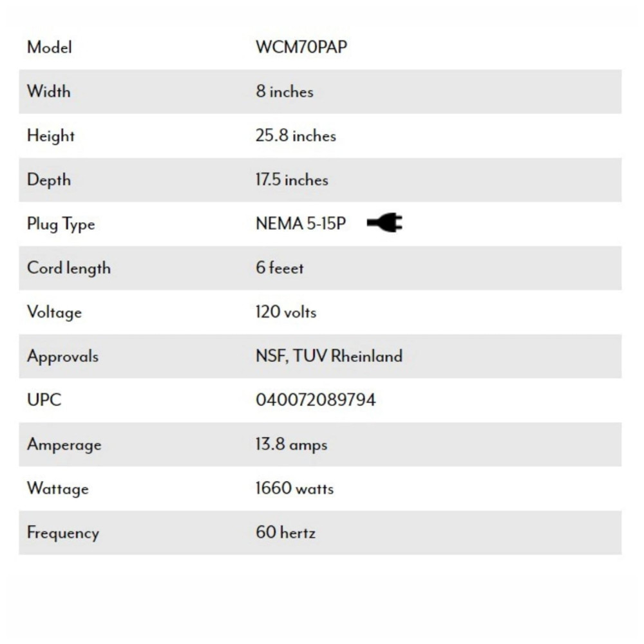This screenshot has width=644, height=644.
Task: Select the UPC number 040072089794
Action: click(316, 401)
